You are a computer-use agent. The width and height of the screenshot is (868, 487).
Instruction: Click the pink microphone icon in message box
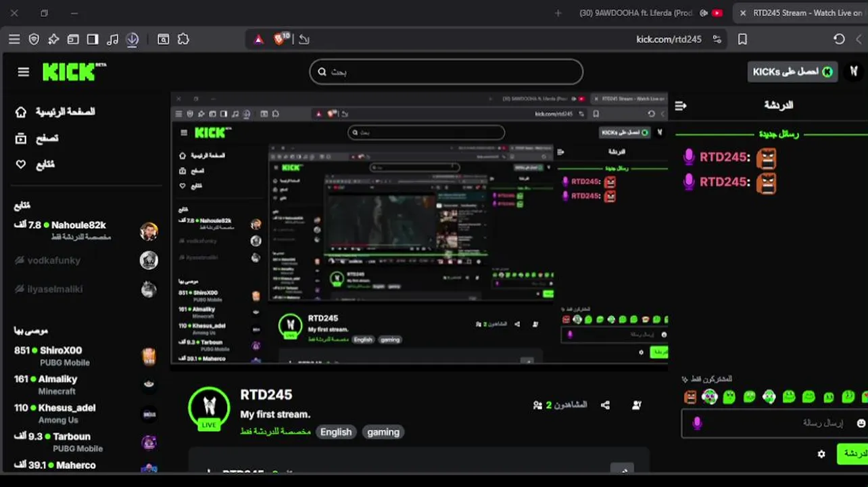click(x=697, y=423)
